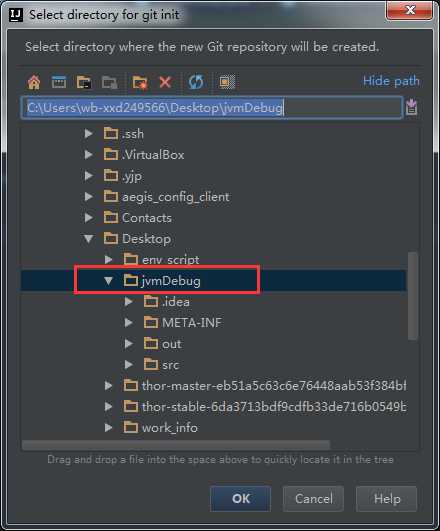The image size is (440, 531).
Task: Click the IntelliJ IJ logo in title bar
Action: (16, 15)
